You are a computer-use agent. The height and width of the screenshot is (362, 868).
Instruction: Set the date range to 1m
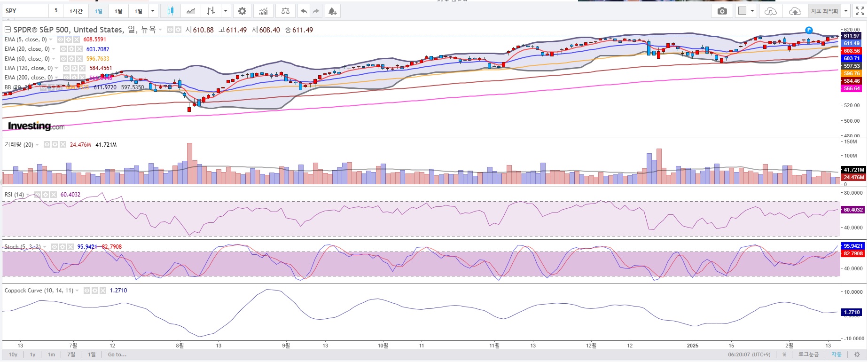(51, 354)
